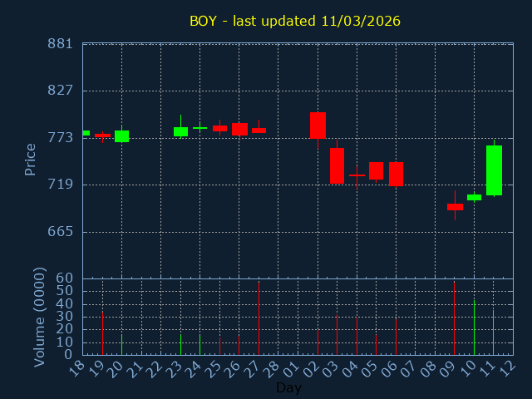Screen dimensions: 532x399
Task: Click the 719 price axis label
Action: [60, 185]
